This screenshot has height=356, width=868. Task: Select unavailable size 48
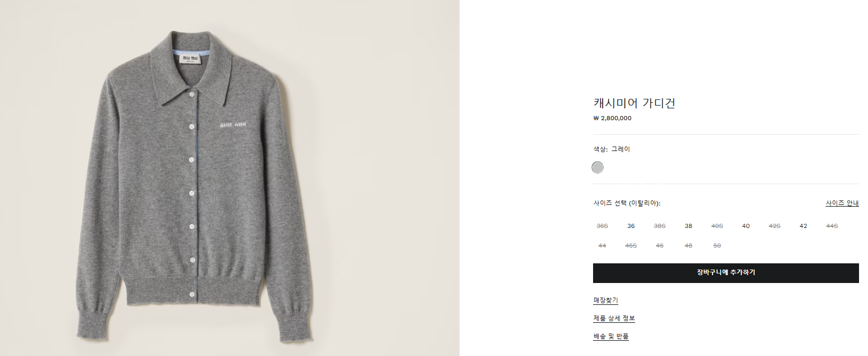pyautogui.click(x=688, y=245)
